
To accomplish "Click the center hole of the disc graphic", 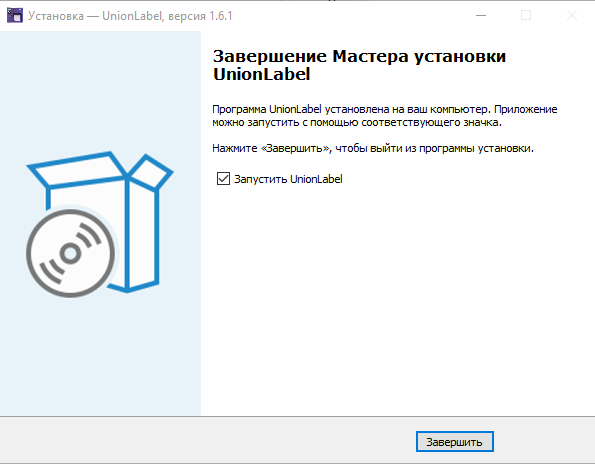I will pos(71,253).
